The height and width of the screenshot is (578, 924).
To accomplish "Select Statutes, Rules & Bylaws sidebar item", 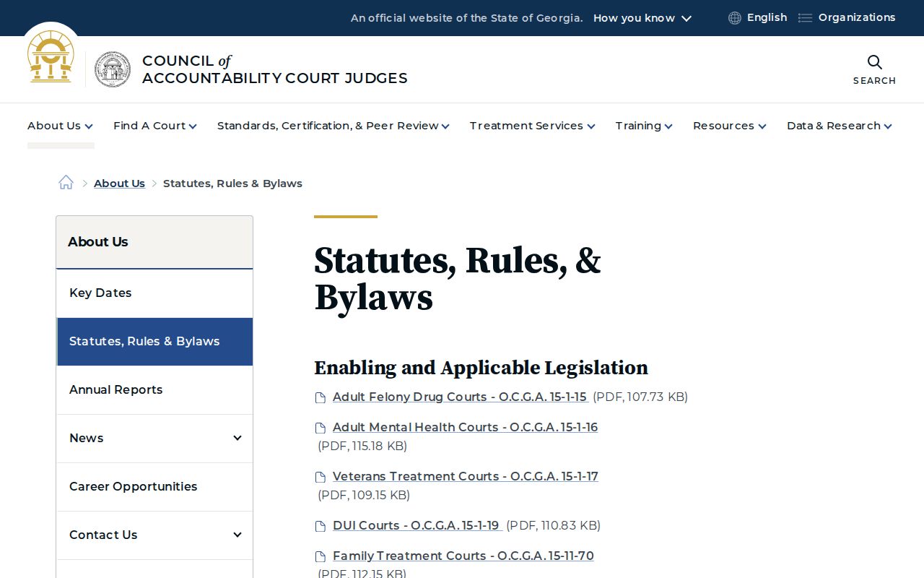I will [154, 342].
